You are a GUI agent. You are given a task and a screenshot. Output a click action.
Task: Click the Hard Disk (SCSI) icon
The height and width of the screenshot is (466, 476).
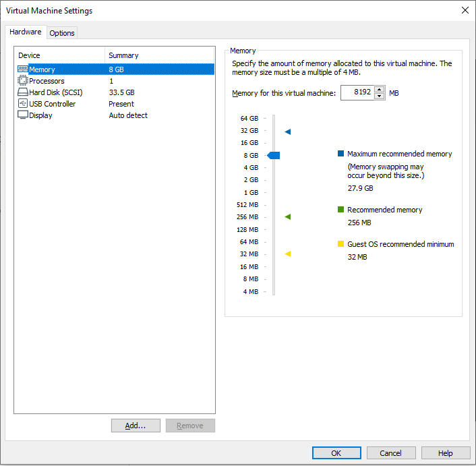click(x=22, y=92)
